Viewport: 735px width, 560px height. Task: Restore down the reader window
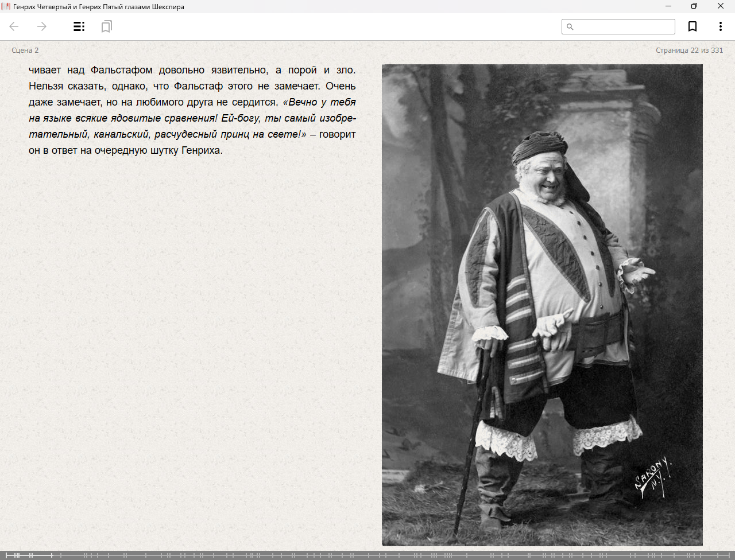(694, 6)
